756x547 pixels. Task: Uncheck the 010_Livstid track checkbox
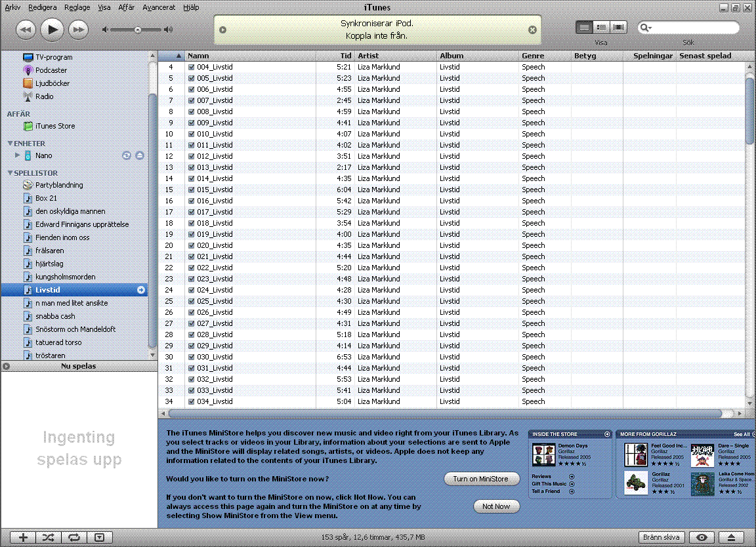[192, 134]
